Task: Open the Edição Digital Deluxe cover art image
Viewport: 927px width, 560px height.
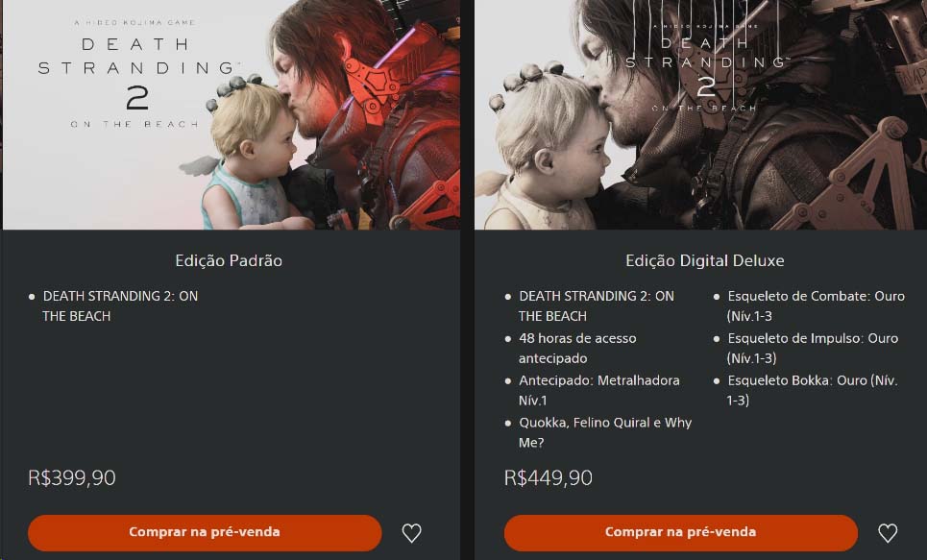Action: pos(700,114)
